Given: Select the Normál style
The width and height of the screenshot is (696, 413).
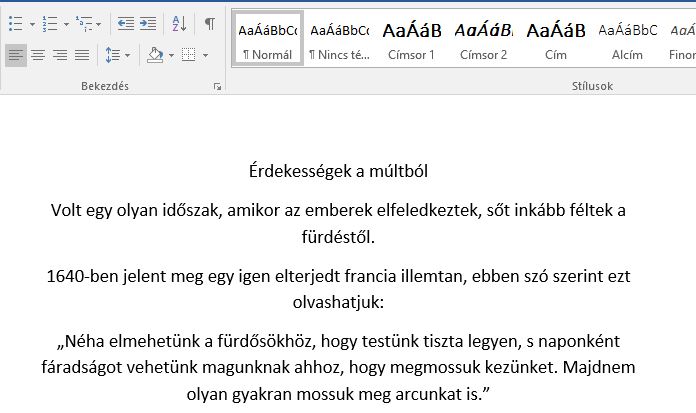Looking at the screenshot, I should (x=267, y=40).
